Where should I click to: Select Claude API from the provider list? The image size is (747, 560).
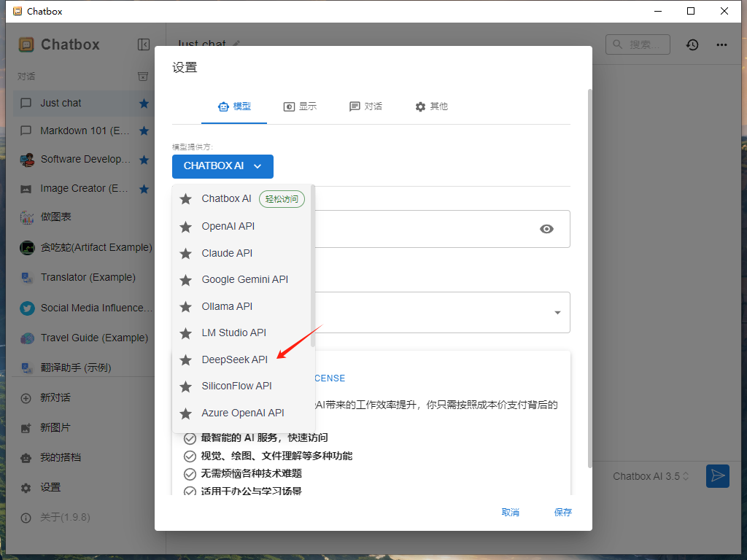(x=241, y=253)
